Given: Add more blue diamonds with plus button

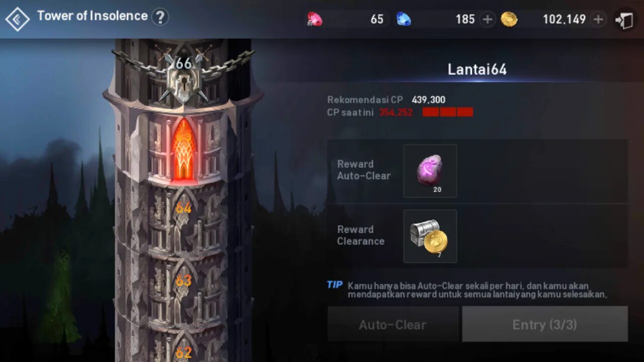Looking at the screenshot, I should (487, 20).
